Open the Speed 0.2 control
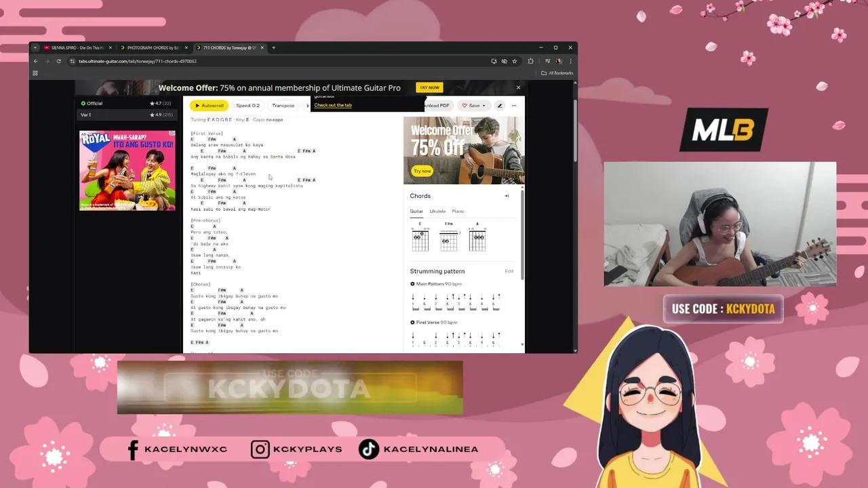The width and height of the screenshot is (868, 488). click(247, 106)
